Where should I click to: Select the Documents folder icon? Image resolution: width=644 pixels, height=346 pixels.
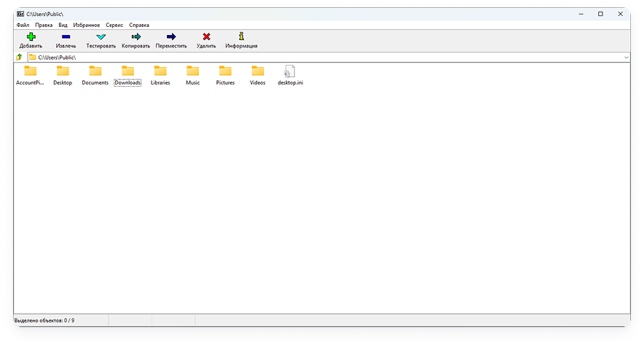pyautogui.click(x=95, y=71)
